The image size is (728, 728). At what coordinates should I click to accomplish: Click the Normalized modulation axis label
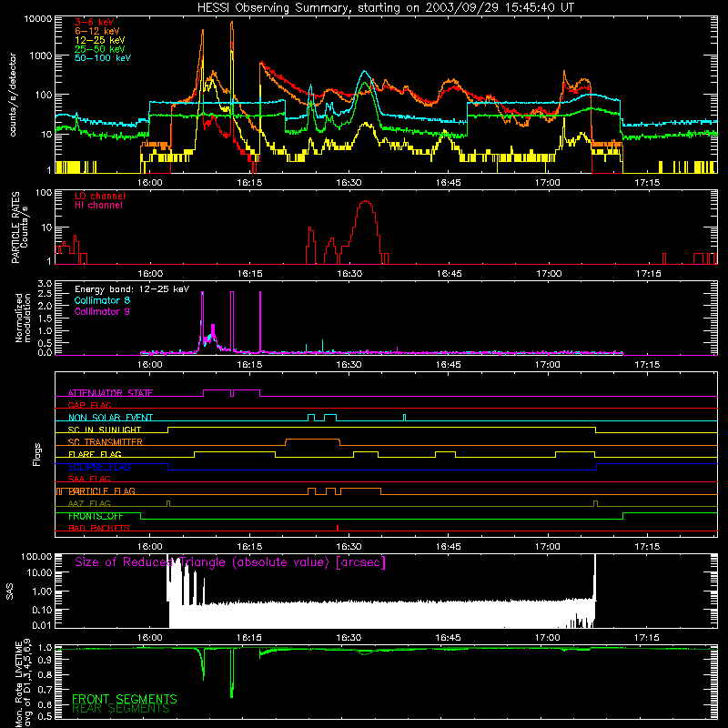(23, 318)
